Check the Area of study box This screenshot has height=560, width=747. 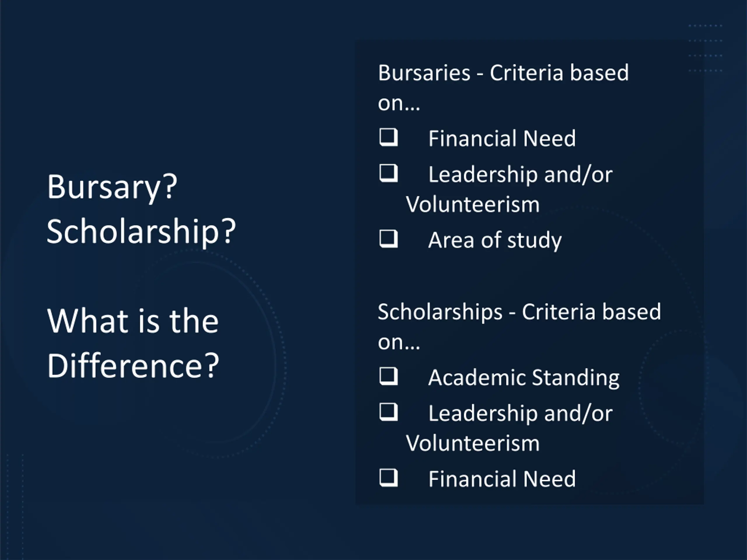pyautogui.click(x=388, y=239)
